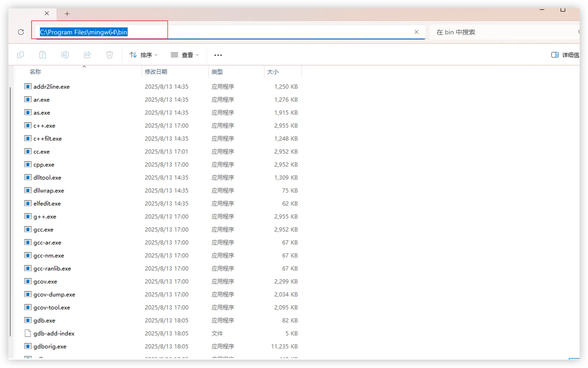This screenshot has height=368, width=588.
Task: Open a new tab with plus button
Action: click(x=67, y=14)
